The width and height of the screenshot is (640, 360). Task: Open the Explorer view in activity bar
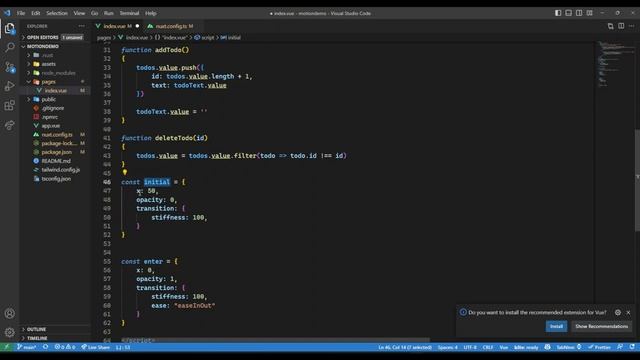(9, 28)
